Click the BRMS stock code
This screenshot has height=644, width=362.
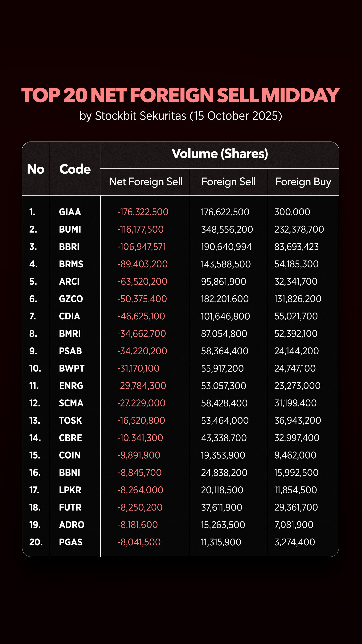(x=71, y=264)
